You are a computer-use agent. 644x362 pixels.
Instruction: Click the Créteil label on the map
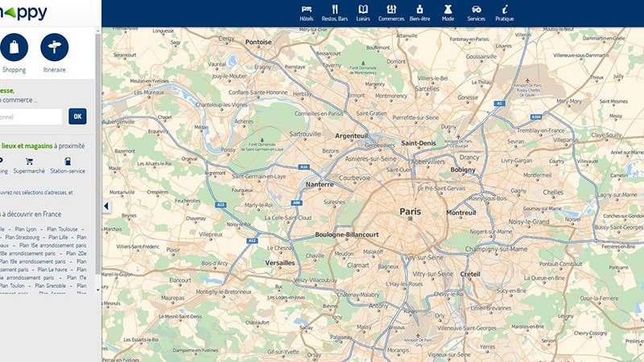[470, 274]
